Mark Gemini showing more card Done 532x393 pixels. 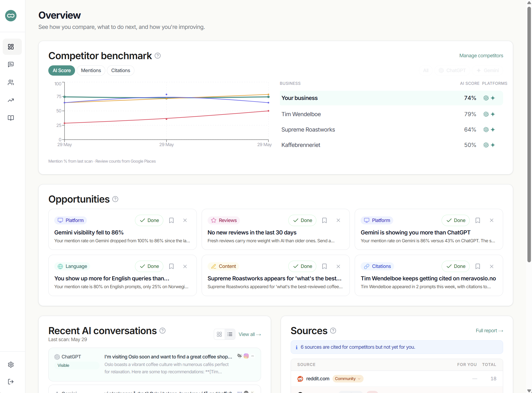click(x=456, y=220)
